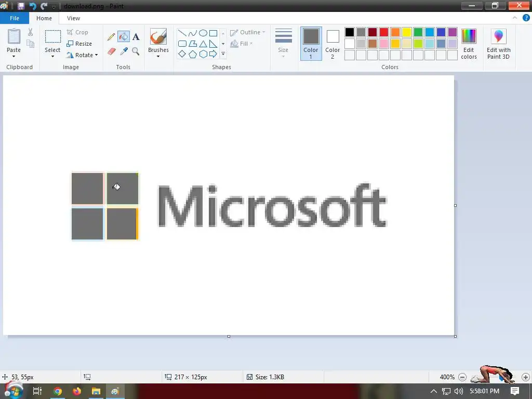Viewport: 532px width, 399px height.
Task: Pick the red color swatch
Action: 384,32
